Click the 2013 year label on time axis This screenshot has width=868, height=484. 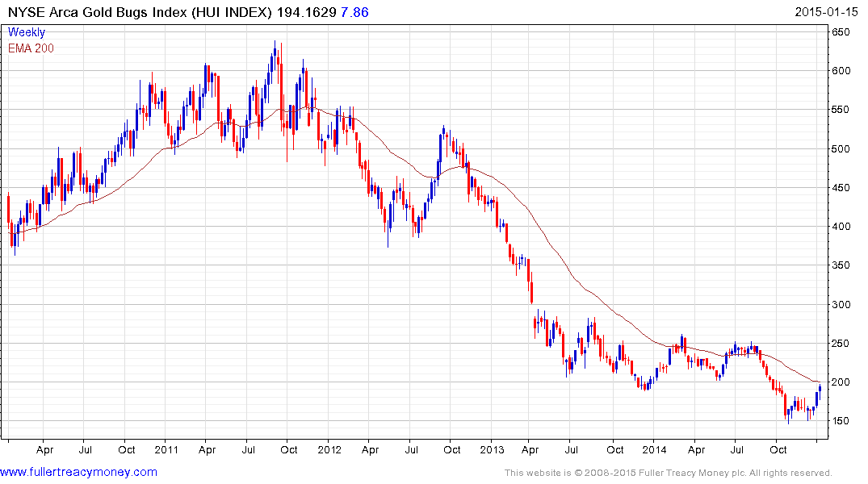(492, 449)
